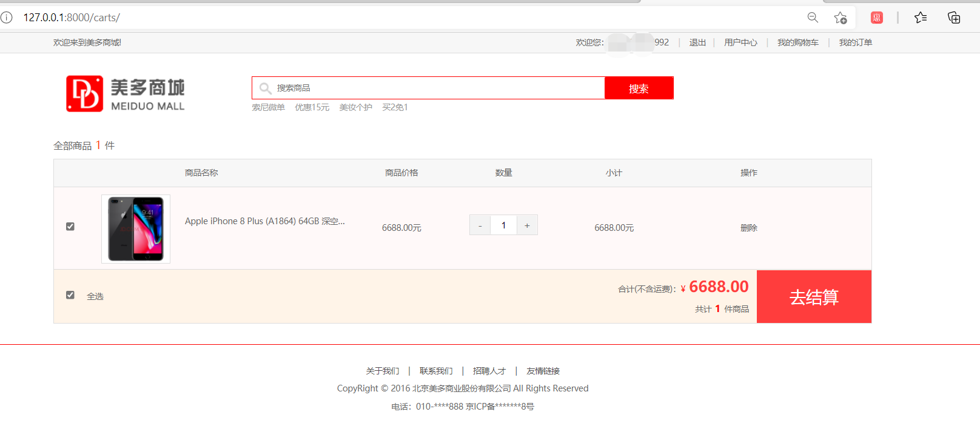
Task: Open 用户中心 user center
Action: pyautogui.click(x=740, y=42)
